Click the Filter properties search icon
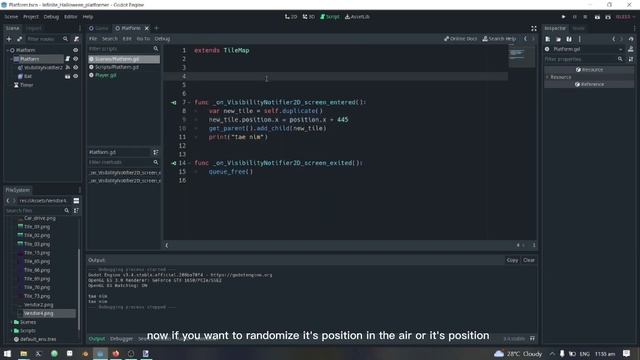Image resolution: width=640 pixels, height=360 pixels. point(620,59)
